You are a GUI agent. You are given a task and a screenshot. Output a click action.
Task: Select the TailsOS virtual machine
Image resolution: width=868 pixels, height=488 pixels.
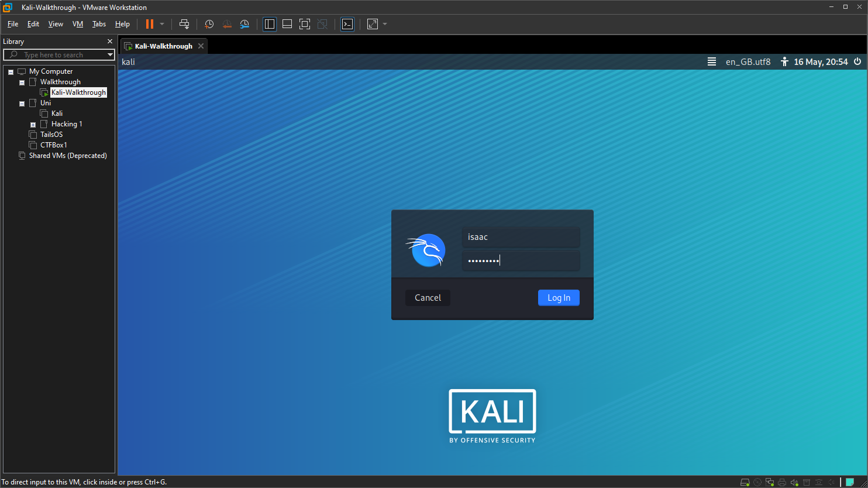click(x=51, y=135)
